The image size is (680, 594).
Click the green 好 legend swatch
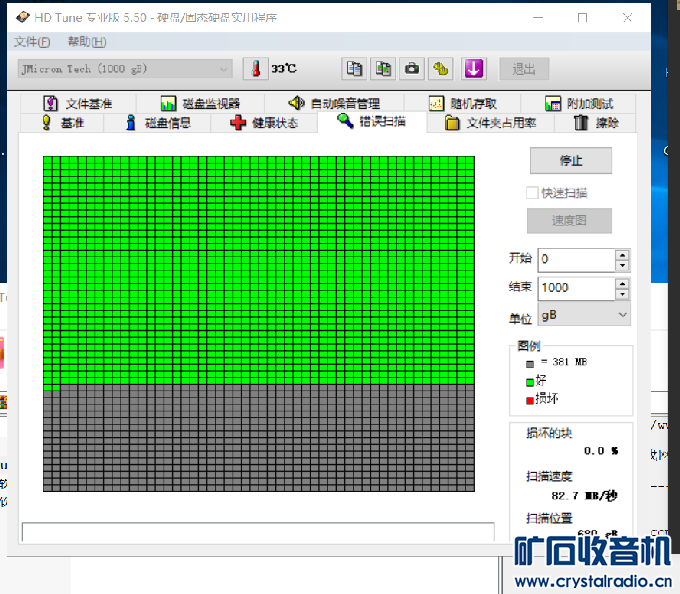pos(530,382)
